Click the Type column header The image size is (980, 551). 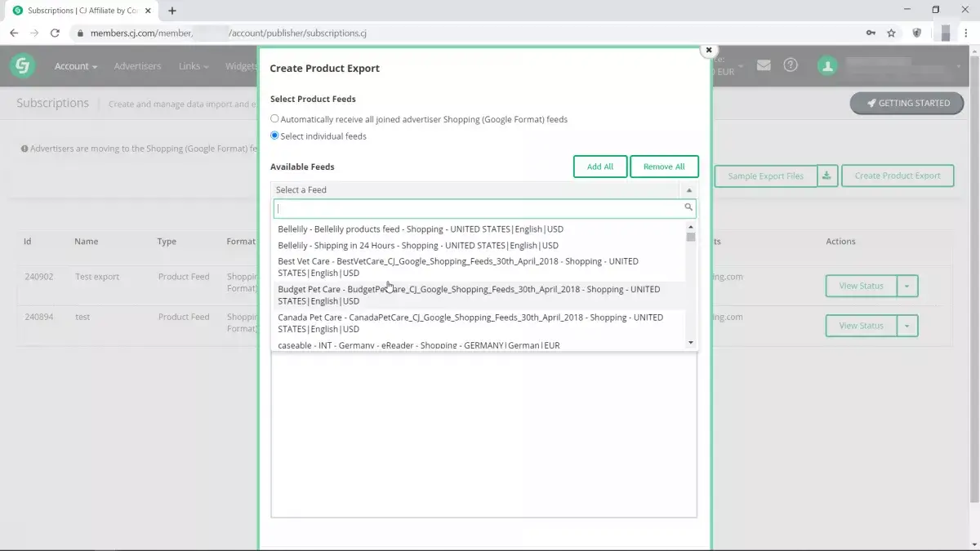tap(167, 242)
